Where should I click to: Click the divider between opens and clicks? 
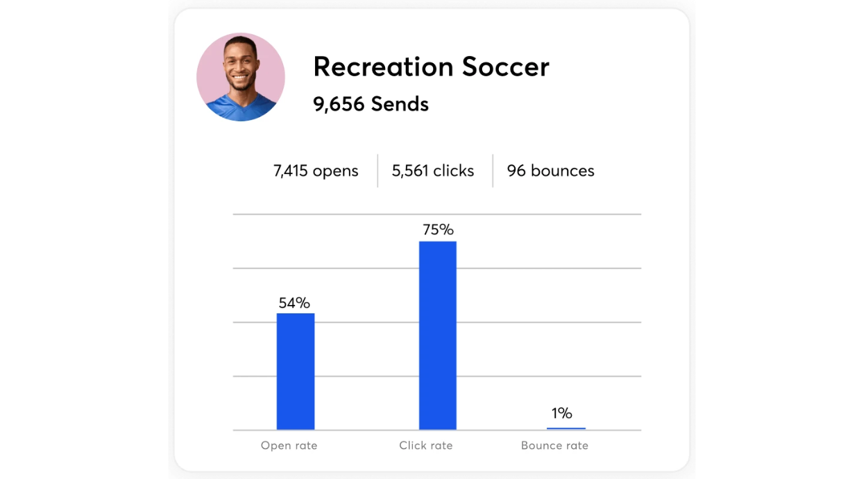377,171
